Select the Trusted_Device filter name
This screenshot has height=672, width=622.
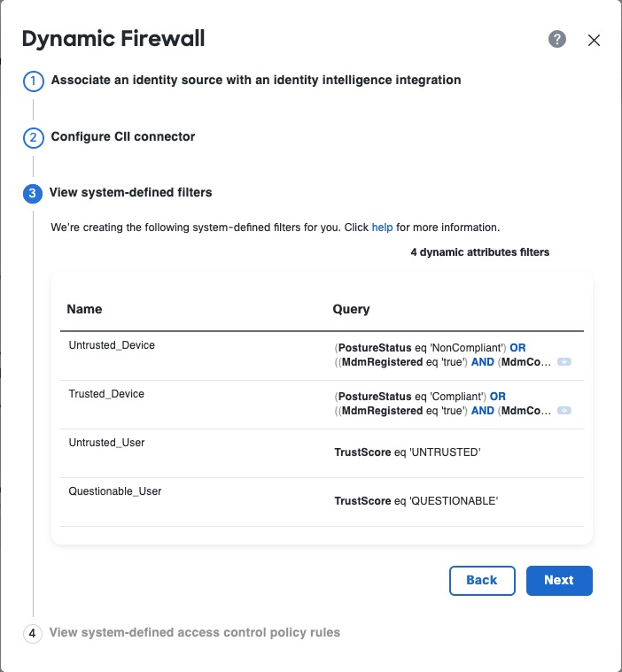point(106,394)
